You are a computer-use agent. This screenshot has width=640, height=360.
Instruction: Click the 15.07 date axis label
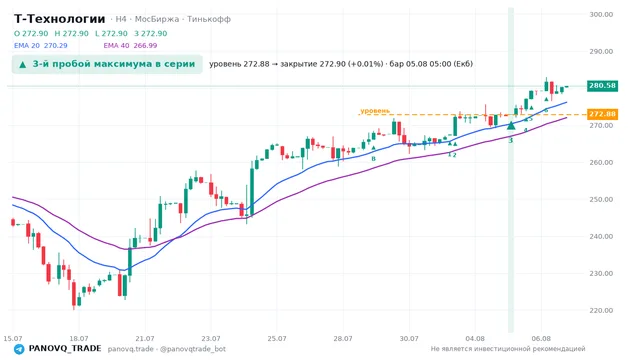coord(13,339)
